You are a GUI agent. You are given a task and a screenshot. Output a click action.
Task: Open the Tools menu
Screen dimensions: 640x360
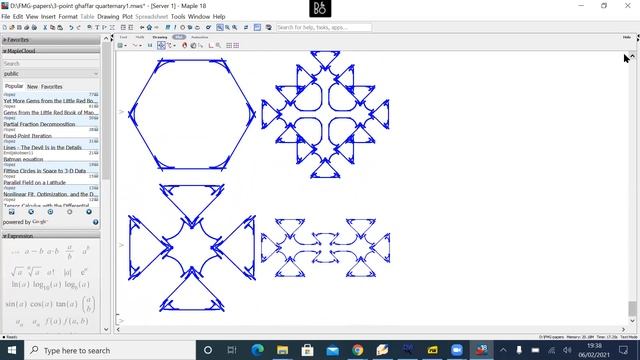(178, 17)
